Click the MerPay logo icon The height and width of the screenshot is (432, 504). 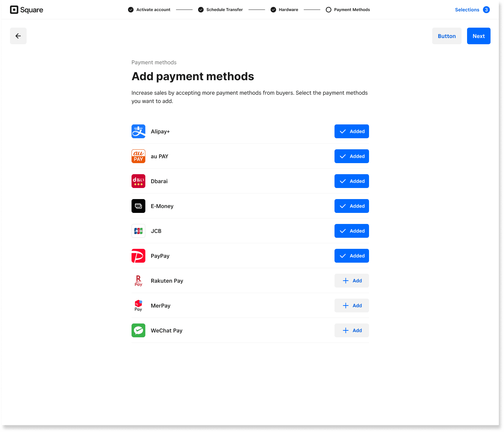(138, 306)
